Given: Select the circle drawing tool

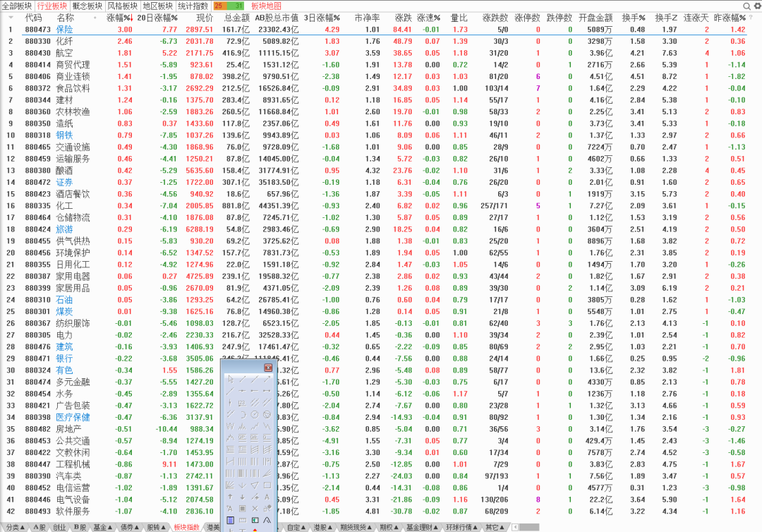Looking at the screenshot, I should pyautogui.click(x=255, y=414).
